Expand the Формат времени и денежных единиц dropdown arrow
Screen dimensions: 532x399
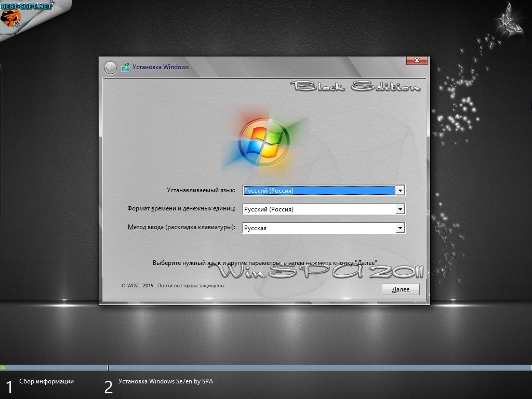pos(400,209)
